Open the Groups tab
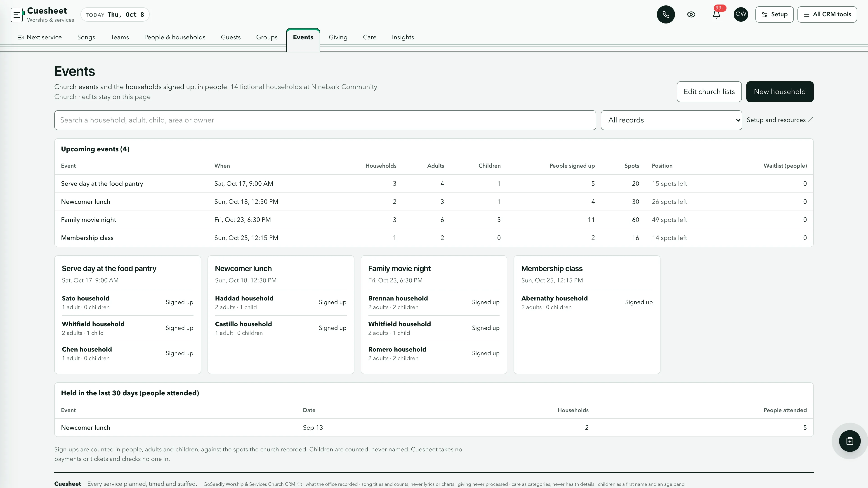Image resolution: width=868 pixels, height=488 pixels. point(267,37)
